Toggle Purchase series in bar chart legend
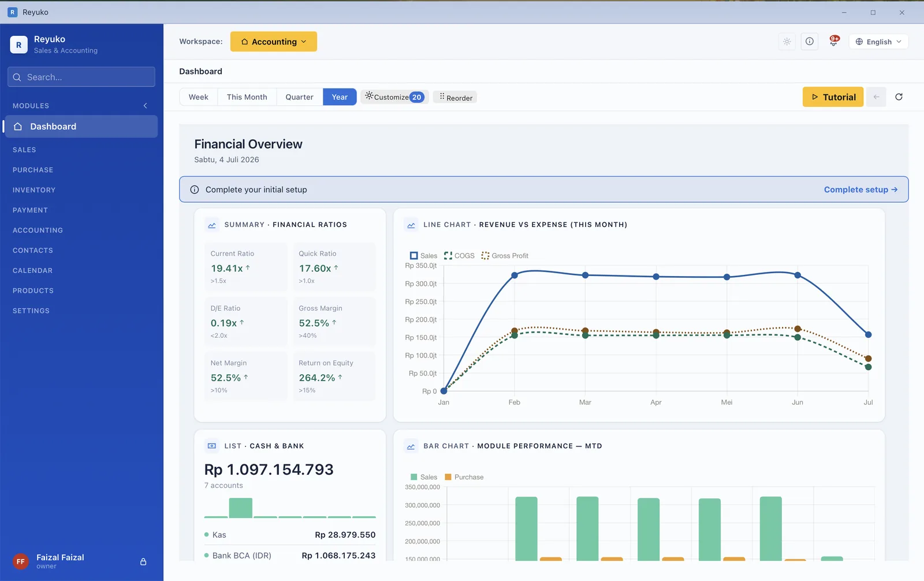This screenshot has width=924, height=581. coord(464,477)
